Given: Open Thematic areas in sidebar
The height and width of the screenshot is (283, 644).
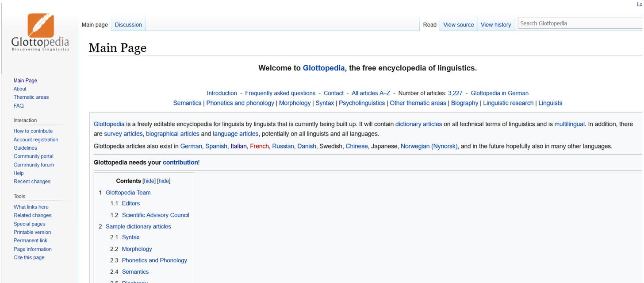Looking at the screenshot, I should [x=31, y=97].
